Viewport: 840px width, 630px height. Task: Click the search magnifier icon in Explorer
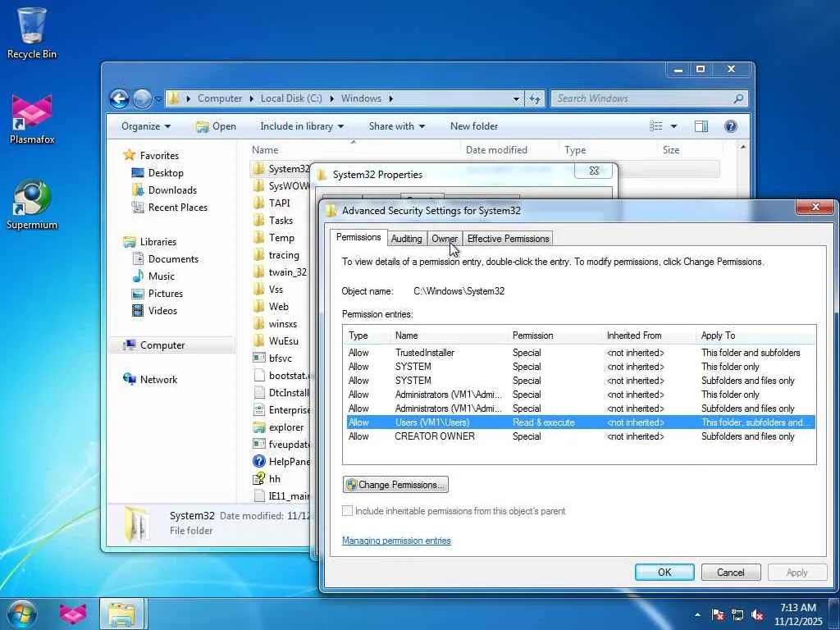tap(738, 98)
